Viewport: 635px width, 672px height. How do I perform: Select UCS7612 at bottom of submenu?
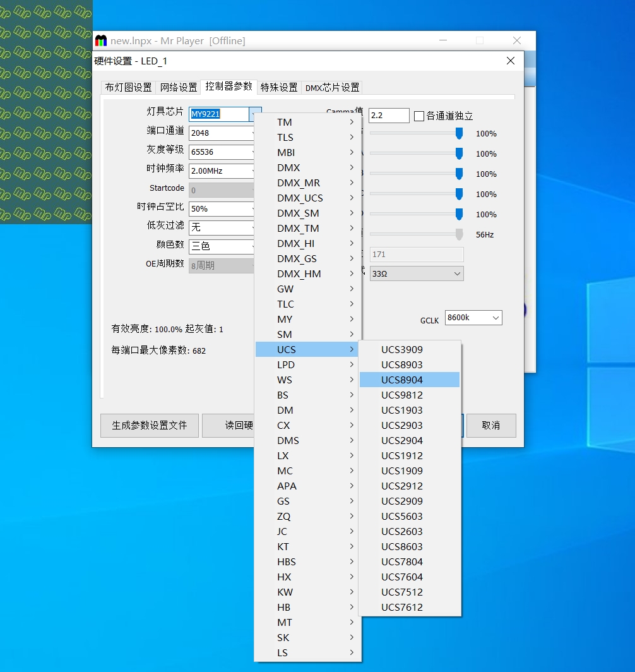point(402,607)
